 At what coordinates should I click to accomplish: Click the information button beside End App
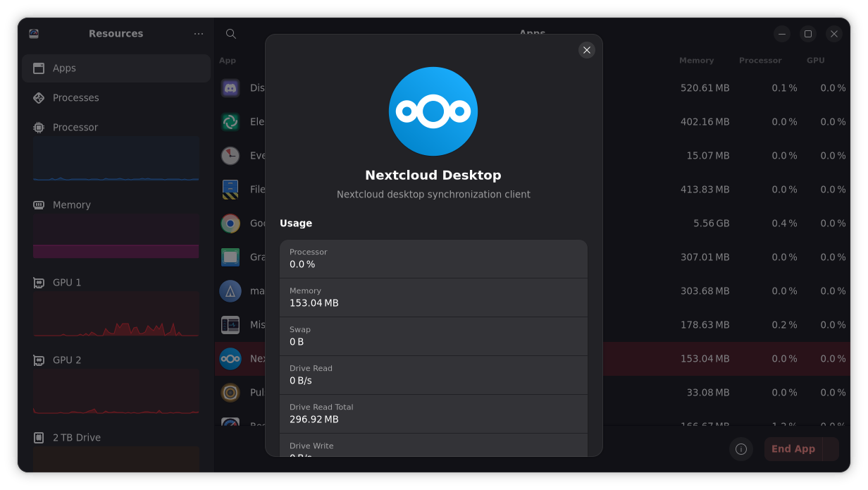[x=741, y=449]
